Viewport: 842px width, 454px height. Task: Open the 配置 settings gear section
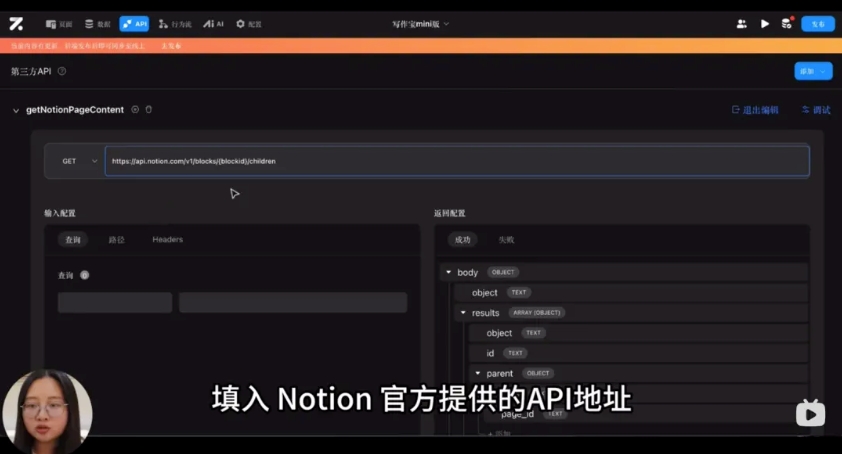pos(249,24)
